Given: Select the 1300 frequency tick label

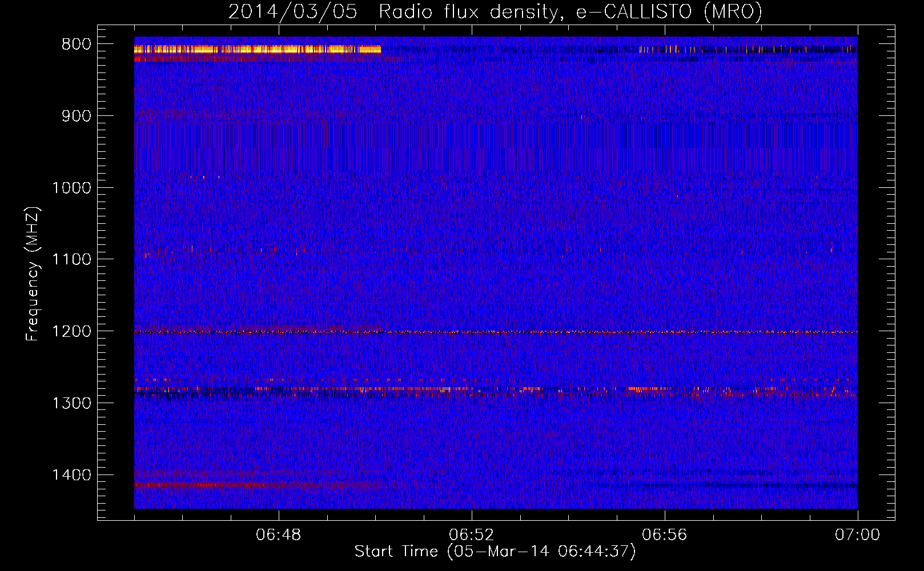Looking at the screenshot, I should [71, 403].
